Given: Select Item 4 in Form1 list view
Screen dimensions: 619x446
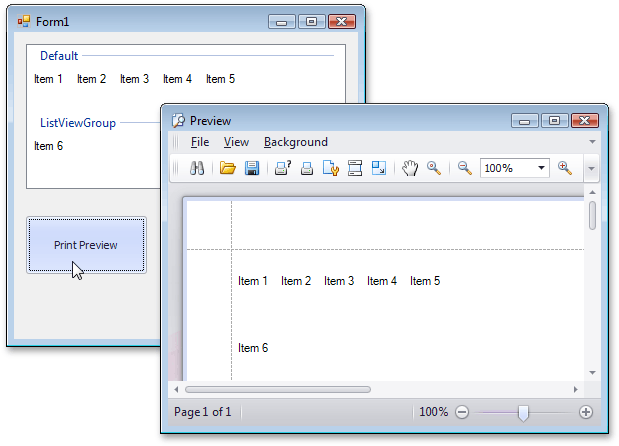Looking at the screenshot, I should [x=177, y=79].
